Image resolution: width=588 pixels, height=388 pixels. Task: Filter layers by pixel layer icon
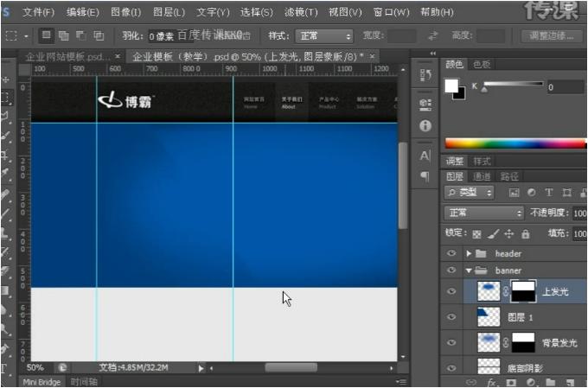coord(514,193)
